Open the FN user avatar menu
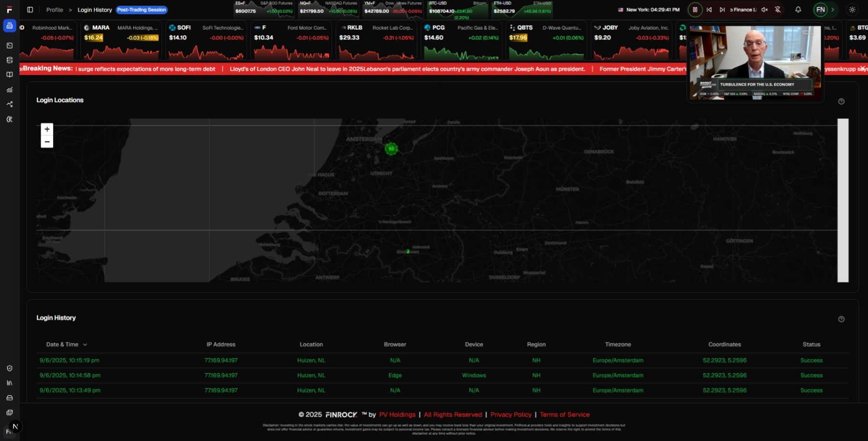The width and height of the screenshot is (868, 441). click(x=821, y=10)
